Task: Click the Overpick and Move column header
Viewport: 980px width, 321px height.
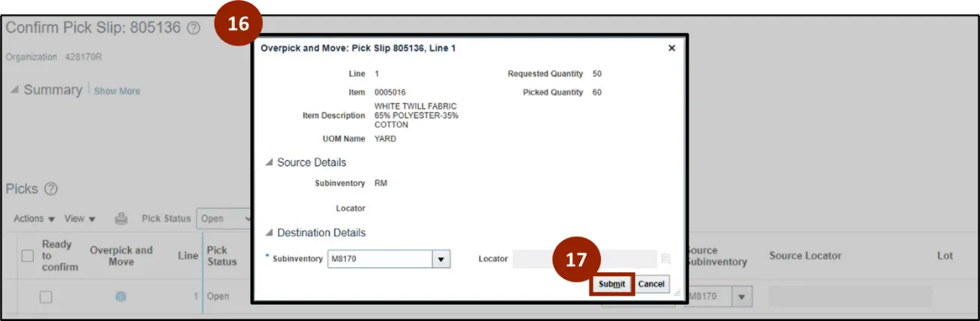Action: (121, 256)
